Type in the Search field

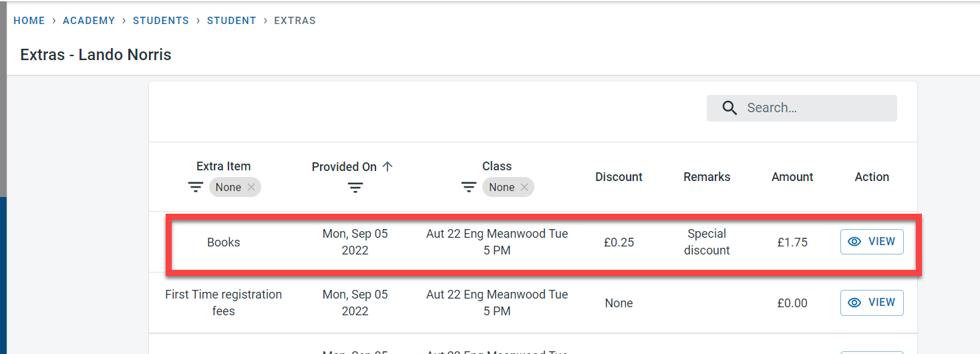point(815,108)
